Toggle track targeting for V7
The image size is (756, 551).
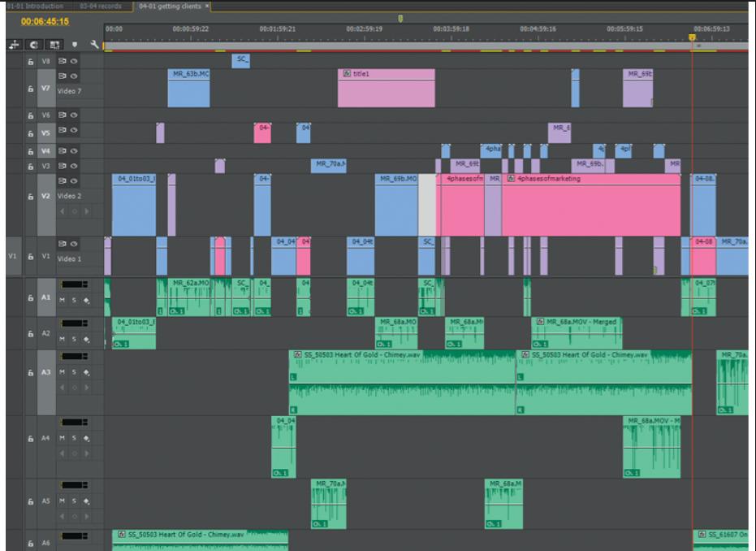coord(45,89)
